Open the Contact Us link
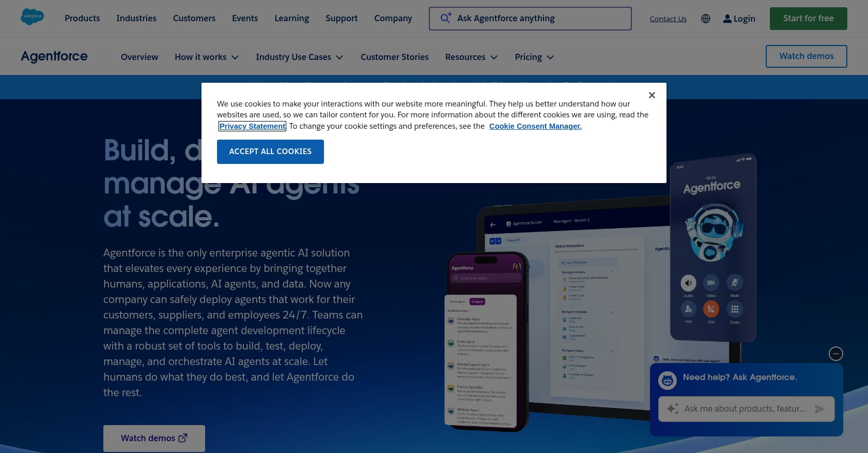Viewport: 868px width, 453px height. [x=668, y=19]
